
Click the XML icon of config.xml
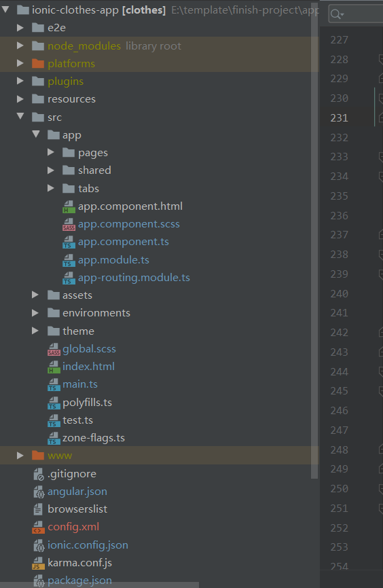pos(38,528)
